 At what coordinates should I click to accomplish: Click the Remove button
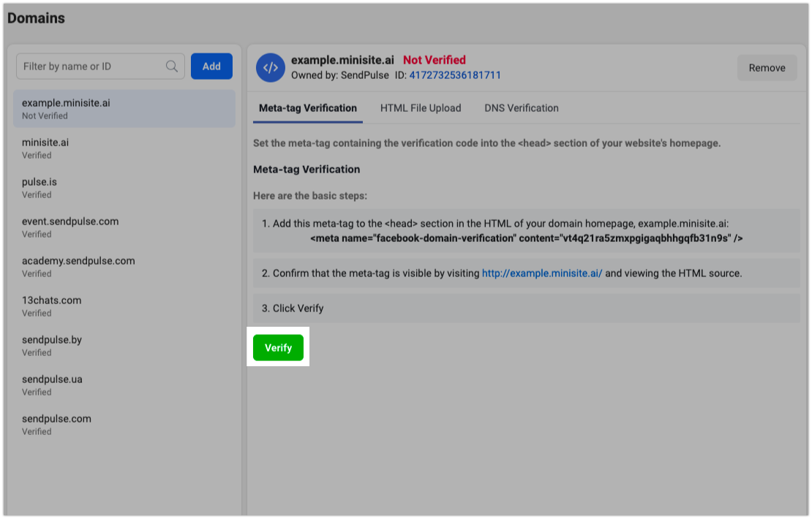tap(767, 68)
